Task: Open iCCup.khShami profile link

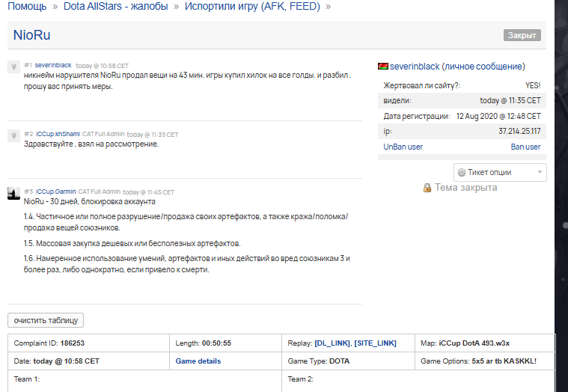Action: (x=58, y=134)
